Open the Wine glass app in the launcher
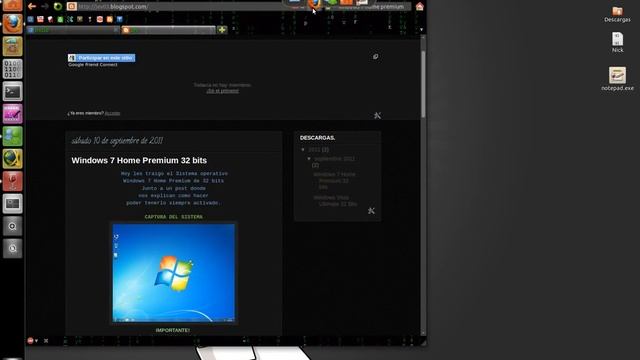Image resolution: width=640 pixels, height=360 pixels. tap(12, 181)
